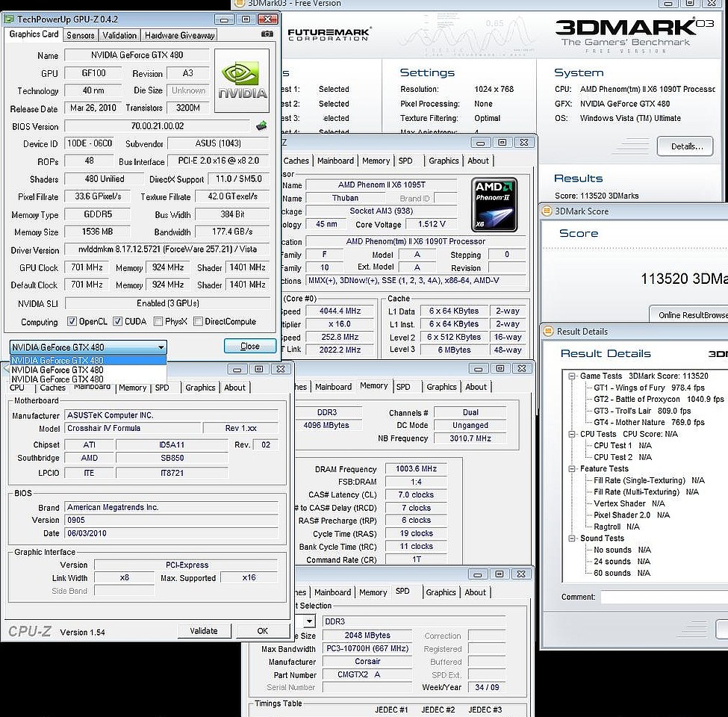Screen dimensions: 728x717
Task: Open the GPU selection combo box in GPU-Z
Action: 88,347
